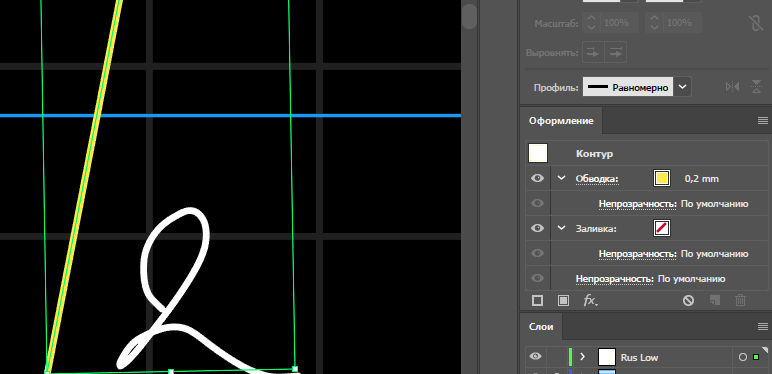Click the 0,2 mm stroke weight value

click(x=702, y=179)
